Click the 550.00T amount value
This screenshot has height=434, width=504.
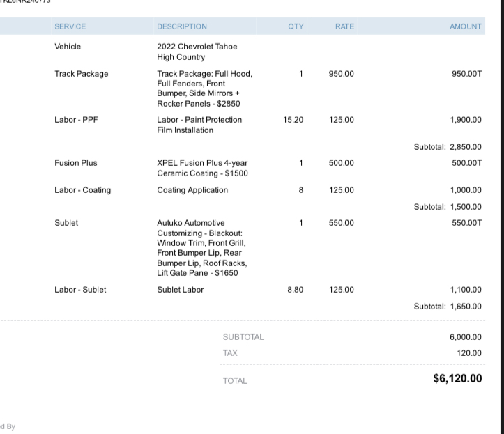point(467,223)
